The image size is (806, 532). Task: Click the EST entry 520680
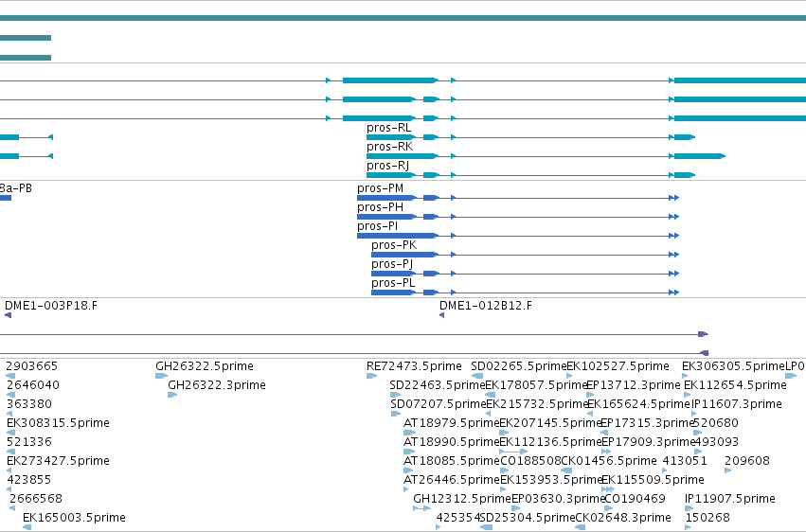(716, 423)
